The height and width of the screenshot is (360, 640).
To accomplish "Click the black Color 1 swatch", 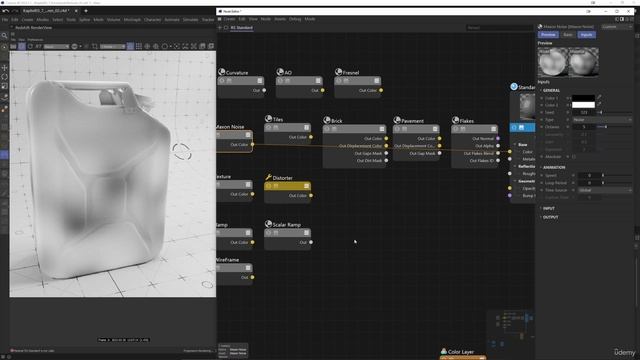I will point(583,98).
